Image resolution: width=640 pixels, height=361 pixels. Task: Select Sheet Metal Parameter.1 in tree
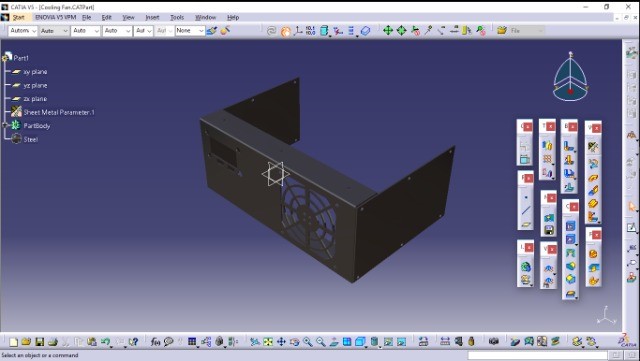(x=59, y=112)
